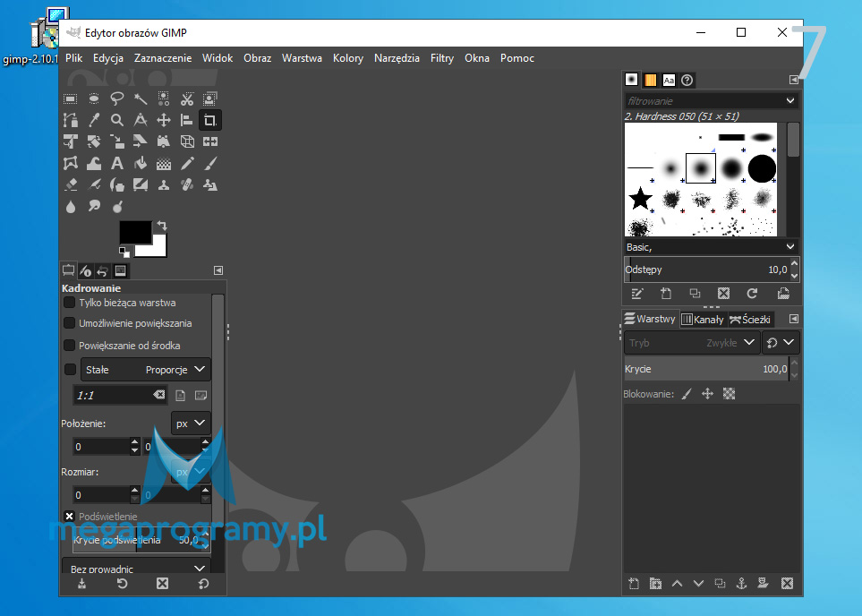Screen dimensions: 862x616
Task: Create a new layer in Layers panel
Action: point(634,584)
